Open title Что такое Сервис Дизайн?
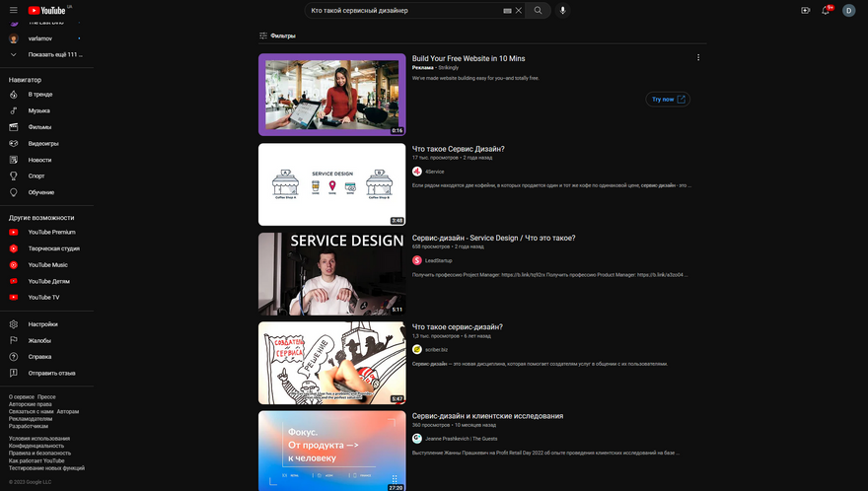 pyautogui.click(x=459, y=149)
